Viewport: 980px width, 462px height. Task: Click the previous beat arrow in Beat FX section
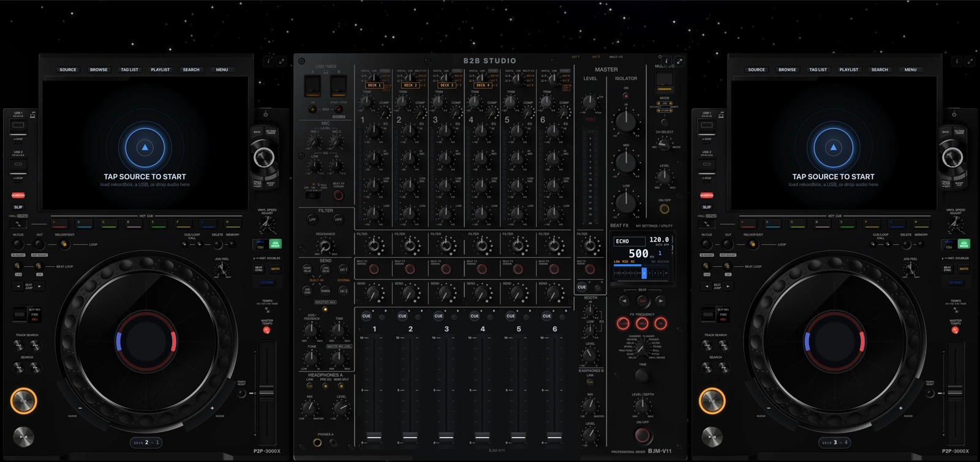point(624,301)
